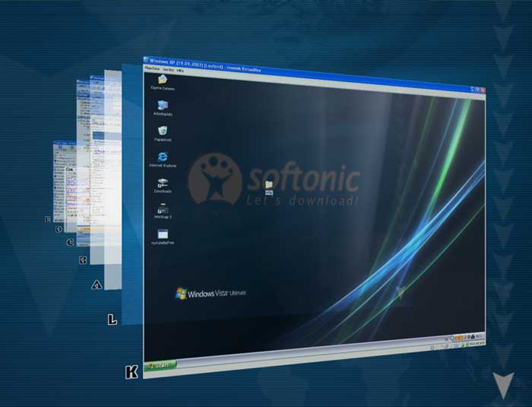Screen dimensions: 532x407
Task: Click the VirtualBox title bar icon
Action: (x=146, y=59)
